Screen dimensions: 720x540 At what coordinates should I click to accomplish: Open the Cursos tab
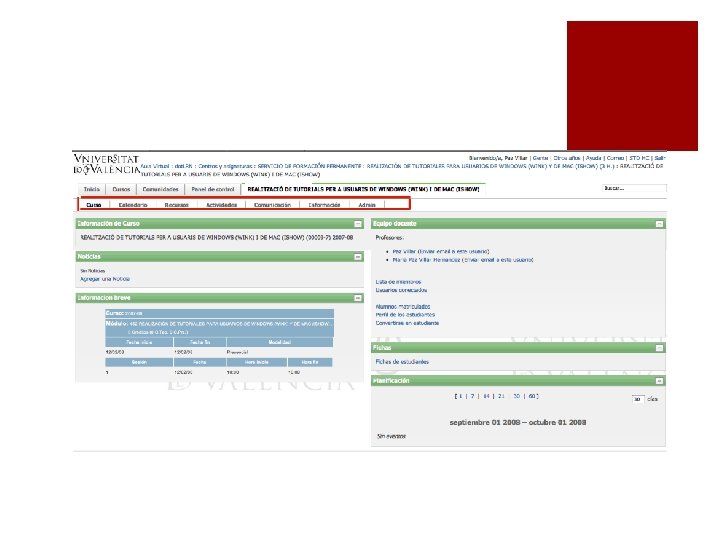pyautogui.click(x=121, y=189)
